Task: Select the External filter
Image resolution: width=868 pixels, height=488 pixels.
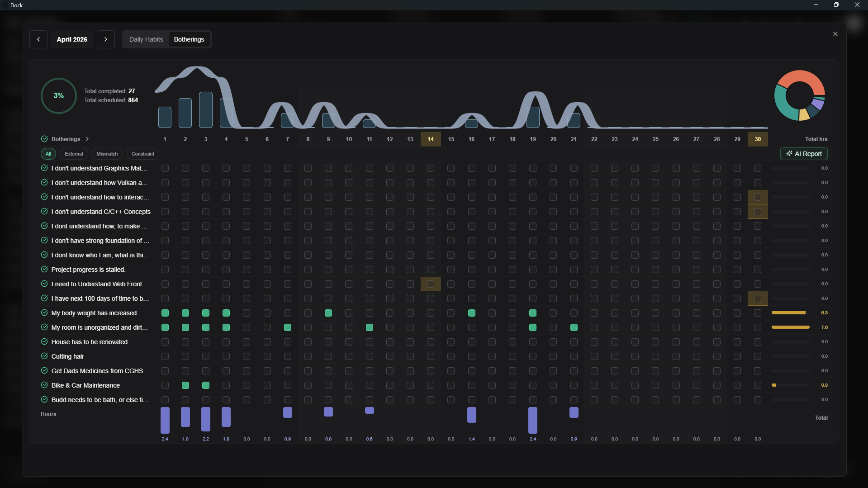Action: pos(74,154)
